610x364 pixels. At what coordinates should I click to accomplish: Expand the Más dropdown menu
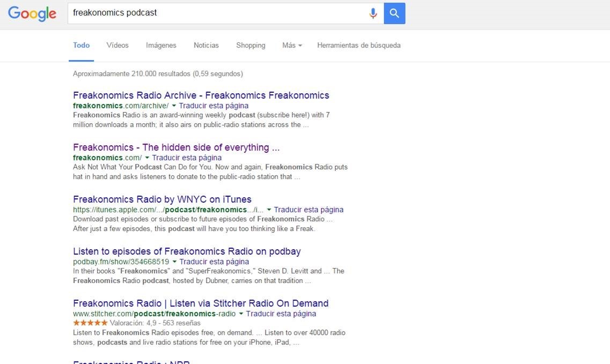point(292,46)
